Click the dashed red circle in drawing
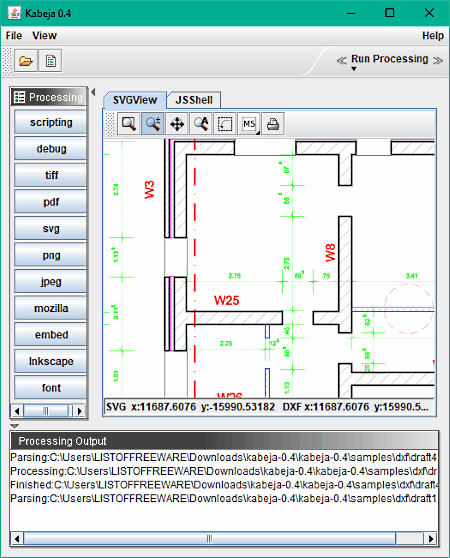The image size is (450, 558). tap(409, 309)
